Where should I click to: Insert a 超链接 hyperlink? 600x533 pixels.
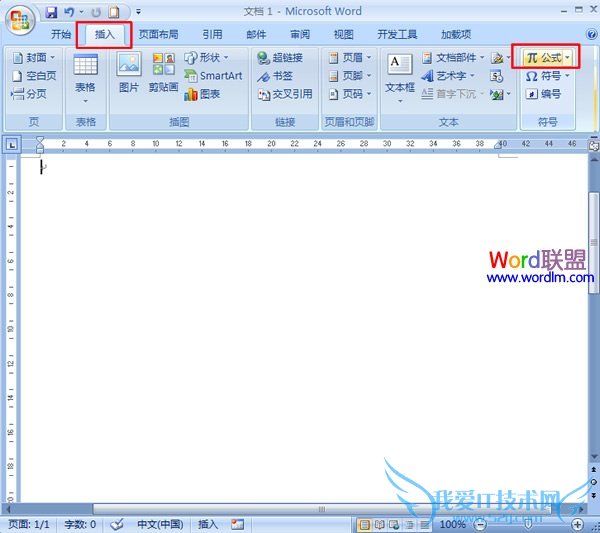pos(280,58)
